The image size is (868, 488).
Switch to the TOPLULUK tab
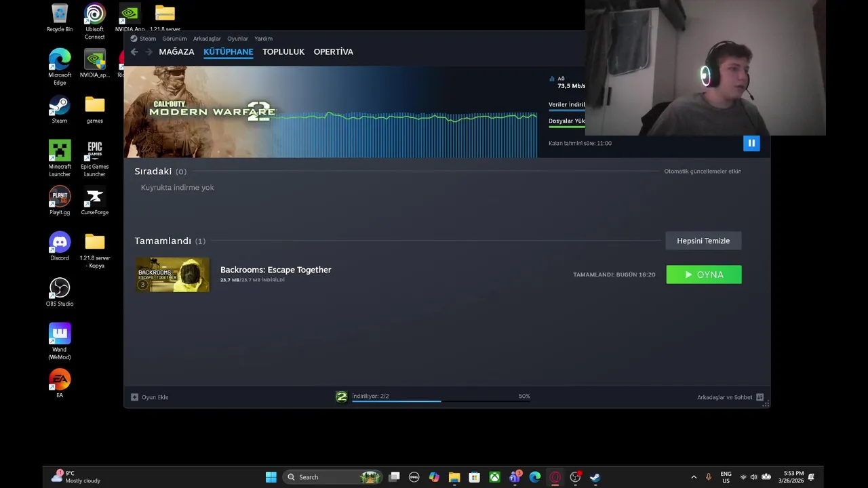click(x=283, y=52)
